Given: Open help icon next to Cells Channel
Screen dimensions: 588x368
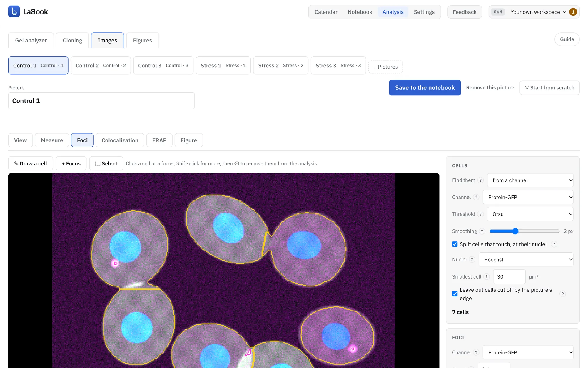Looking at the screenshot, I should (476, 197).
